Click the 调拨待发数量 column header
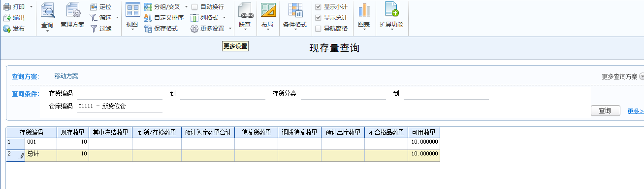Image resolution: width=644 pixels, height=189 pixels. (x=300, y=132)
